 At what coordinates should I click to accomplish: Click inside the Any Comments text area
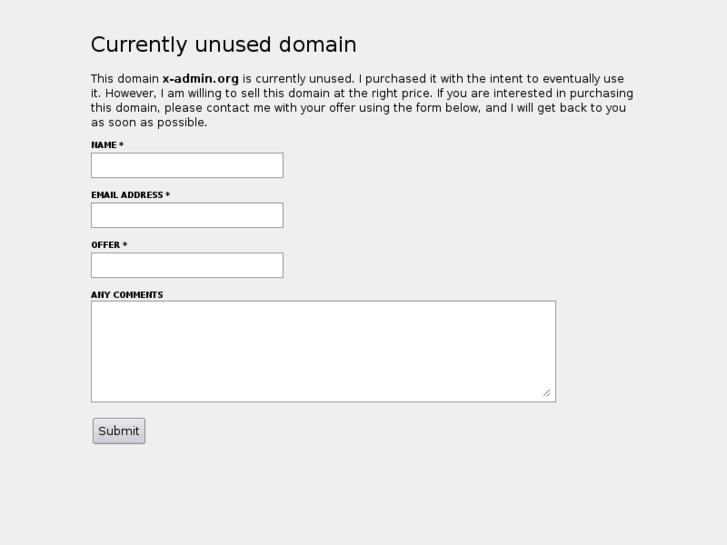tap(322, 351)
